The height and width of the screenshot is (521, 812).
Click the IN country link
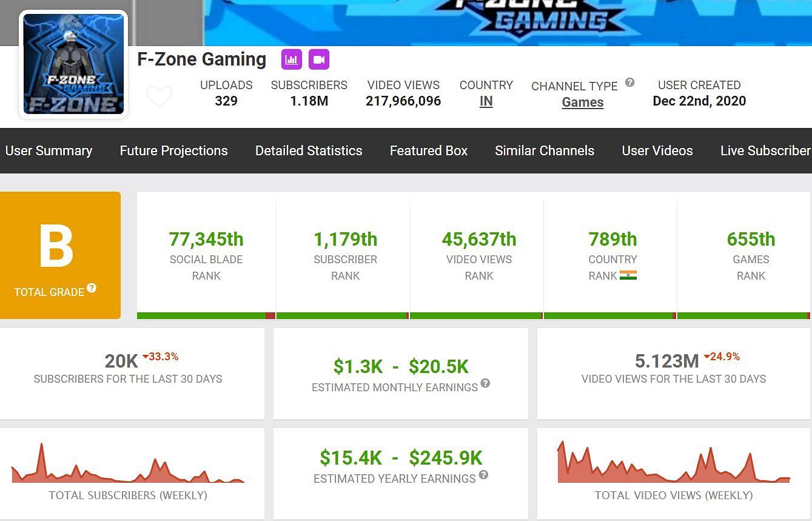click(x=486, y=101)
